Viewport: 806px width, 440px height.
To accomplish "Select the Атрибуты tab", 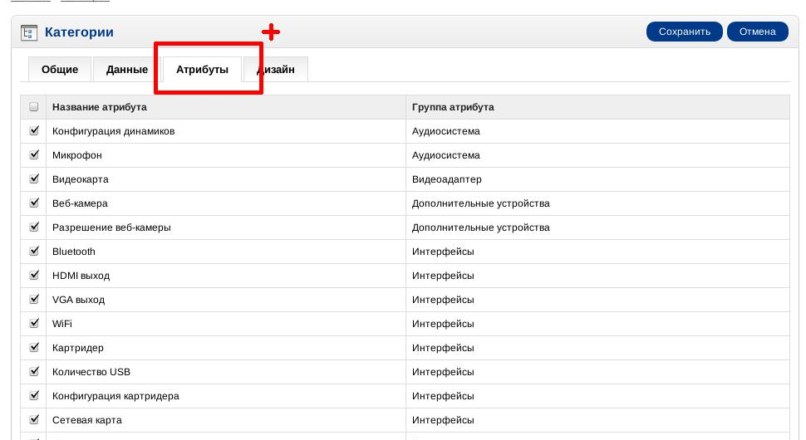I will coord(202,69).
